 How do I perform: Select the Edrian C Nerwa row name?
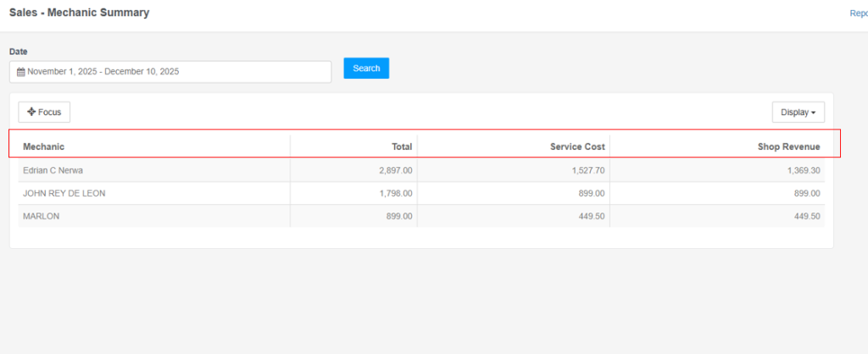pos(53,170)
